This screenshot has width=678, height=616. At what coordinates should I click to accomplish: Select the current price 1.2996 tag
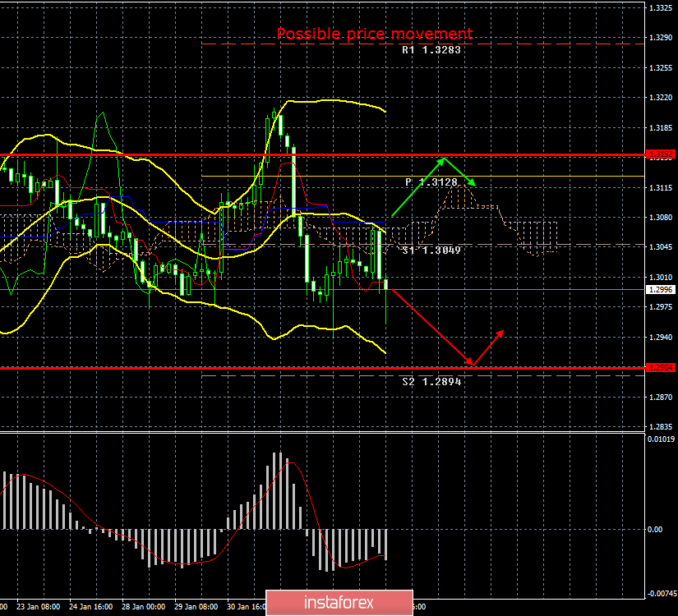click(661, 290)
